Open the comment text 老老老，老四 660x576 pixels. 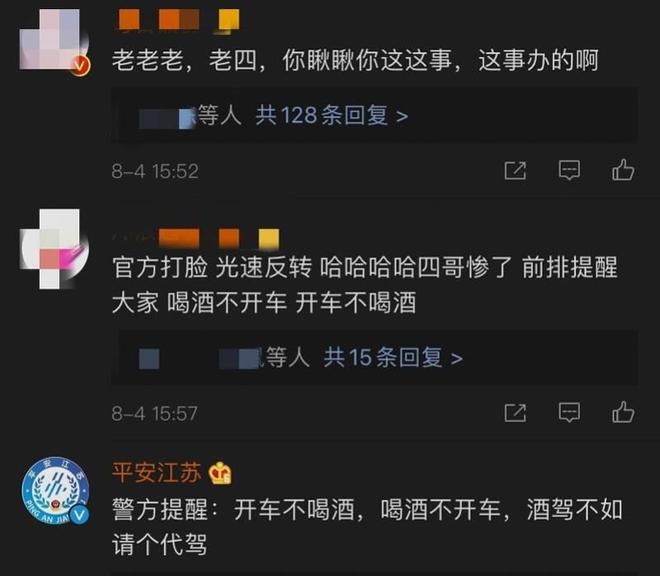(355, 60)
